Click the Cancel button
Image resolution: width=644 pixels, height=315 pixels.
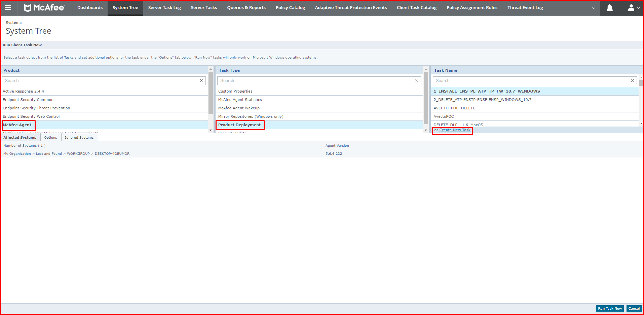pyautogui.click(x=634, y=309)
